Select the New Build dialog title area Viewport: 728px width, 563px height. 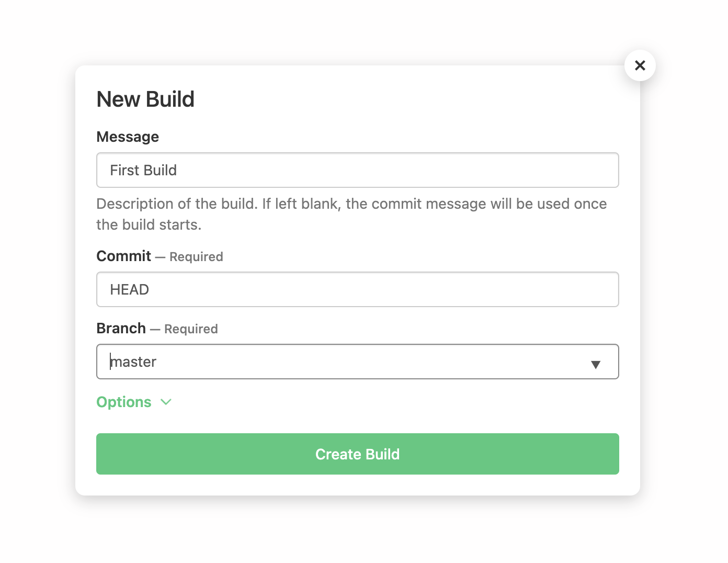point(145,99)
